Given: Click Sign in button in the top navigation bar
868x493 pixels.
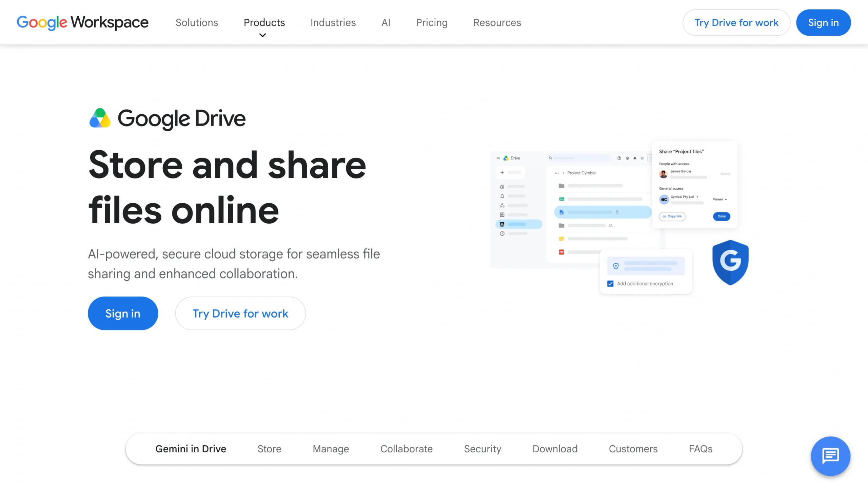Looking at the screenshot, I should click(823, 22).
